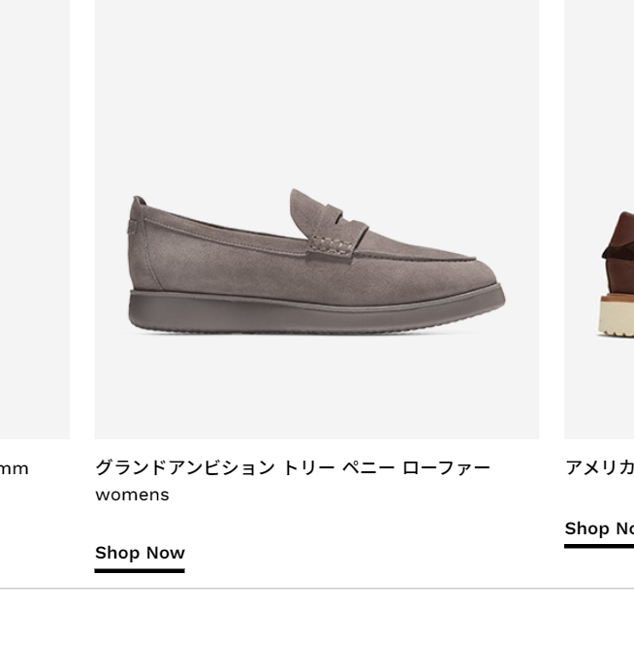Click the heel pull tab of the loafer
This screenshot has width=634, height=672.
tap(140, 201)
